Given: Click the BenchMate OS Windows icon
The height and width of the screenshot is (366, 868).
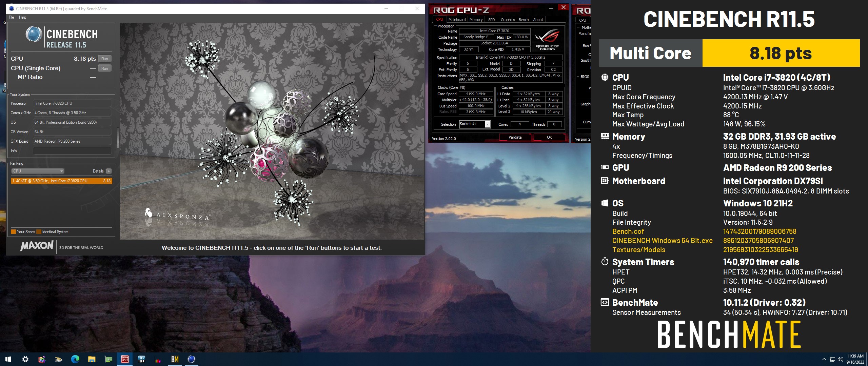Looking at the screenshot, I should (605, 203).
